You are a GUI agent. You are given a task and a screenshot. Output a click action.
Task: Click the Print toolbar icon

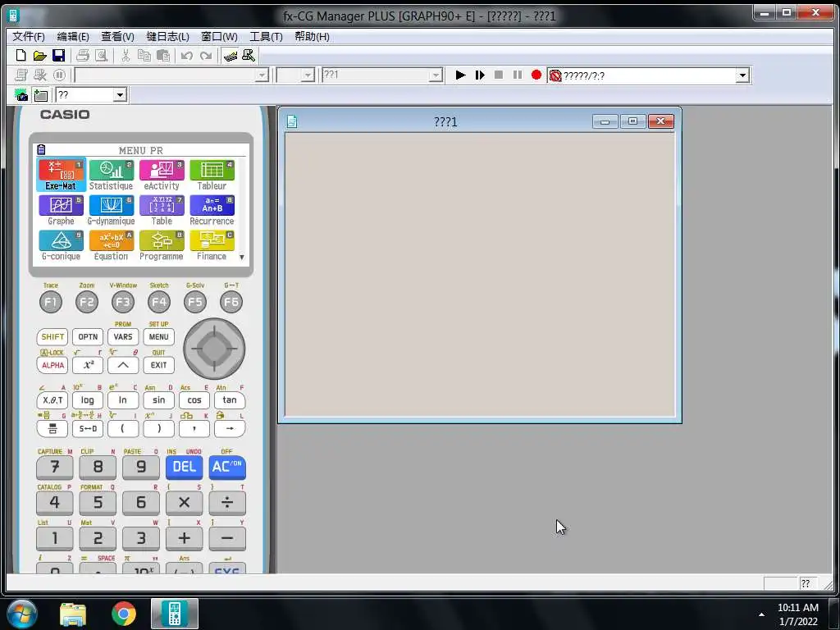click(83, 55)
